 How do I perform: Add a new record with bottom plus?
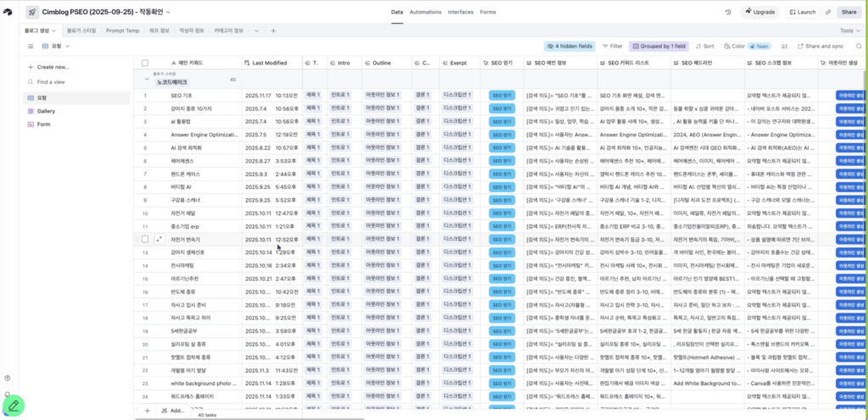[x=147, y=411]
